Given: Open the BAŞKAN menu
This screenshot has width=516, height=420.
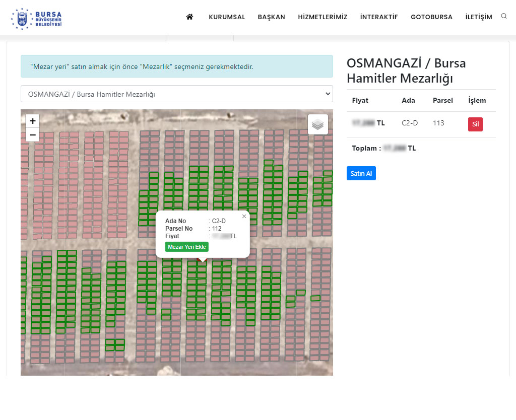Looking at the screenshot, I should pos(271,17).
